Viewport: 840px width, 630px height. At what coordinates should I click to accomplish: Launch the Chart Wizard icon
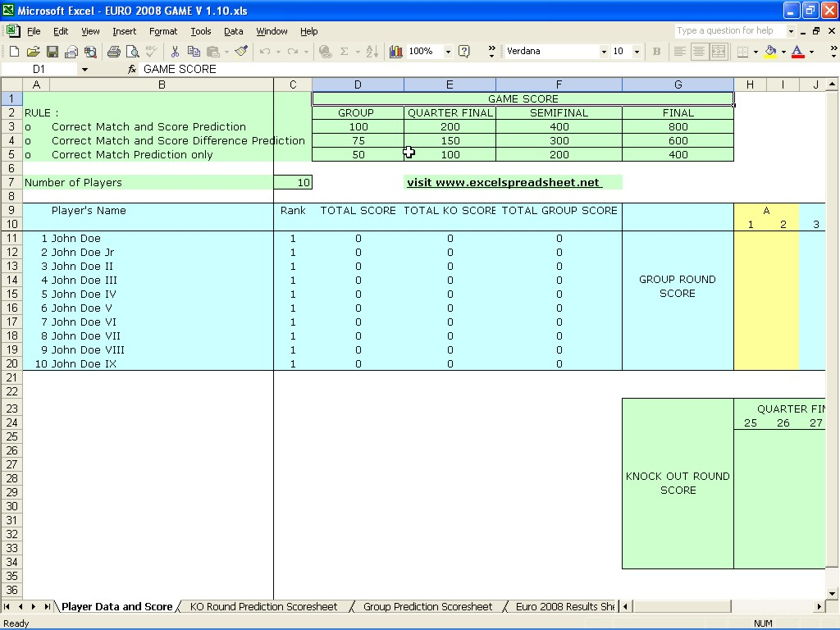pyautogui.click(x=396, y=52)
